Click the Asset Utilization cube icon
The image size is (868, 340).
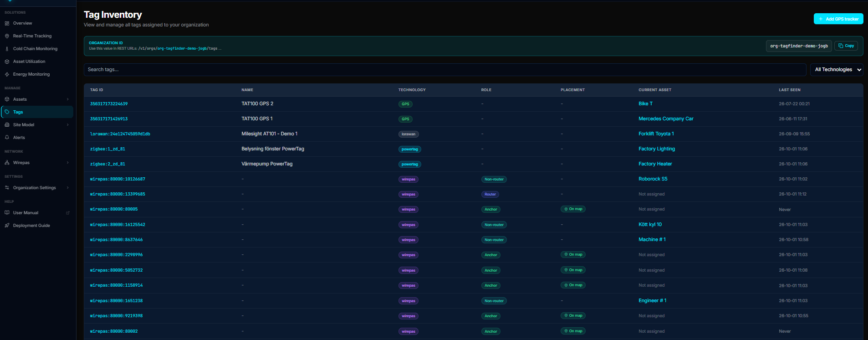pyautogui.click(x=7, y=62)
